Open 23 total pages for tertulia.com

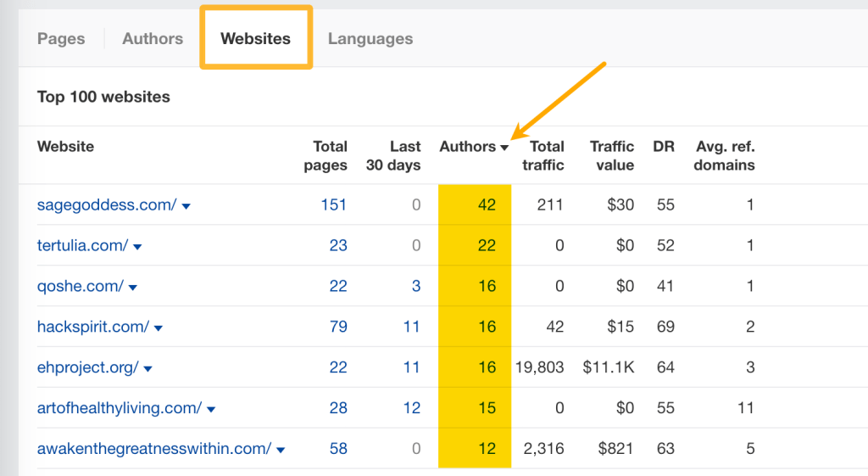[338, 245]
